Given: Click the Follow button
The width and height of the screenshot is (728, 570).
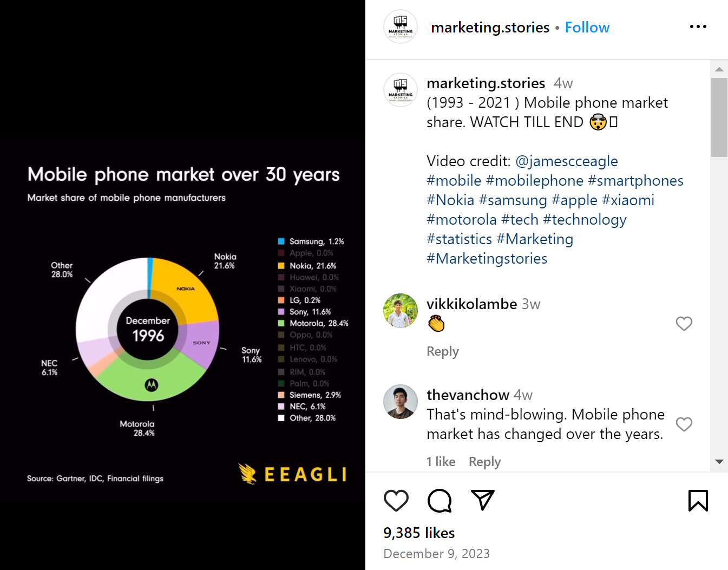Looking at the screenshot, I should point(587,27).
